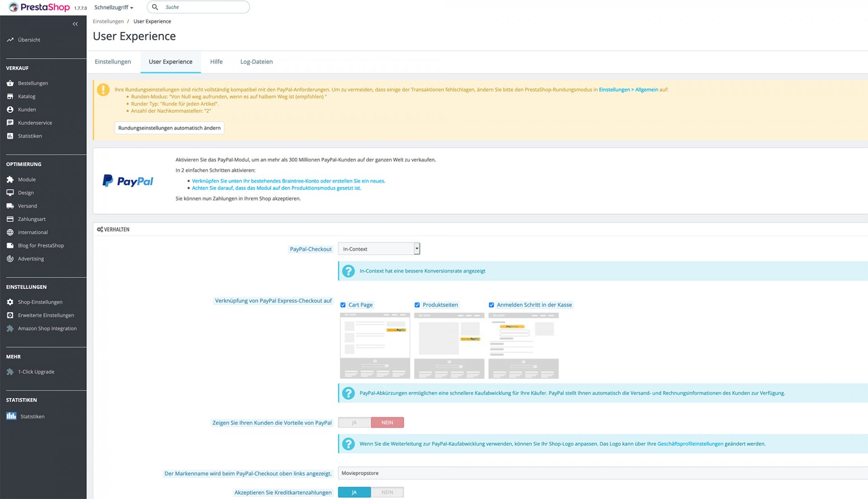Screen dimensions: 868x499
Task: Open Bestellungen via basket icon
Action: (x=10, y=83)
